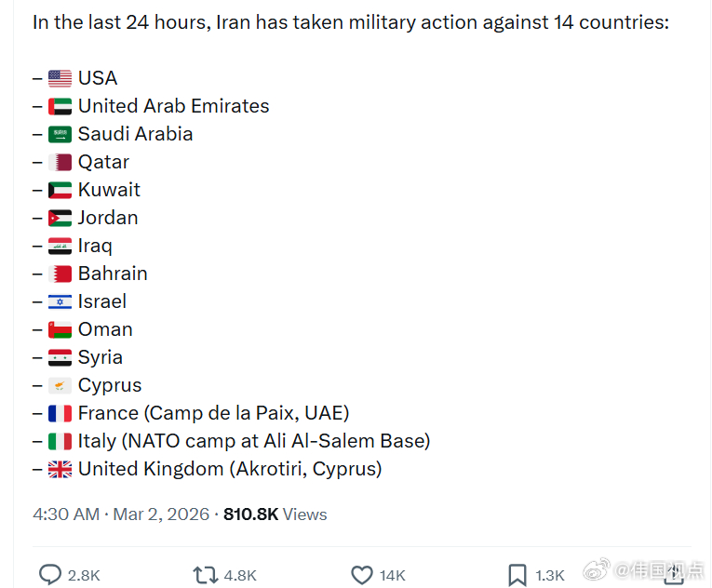This screenshot has width=712, height=588.
Task: Click the reply speech bubble icon
Action: click(50, 575)
